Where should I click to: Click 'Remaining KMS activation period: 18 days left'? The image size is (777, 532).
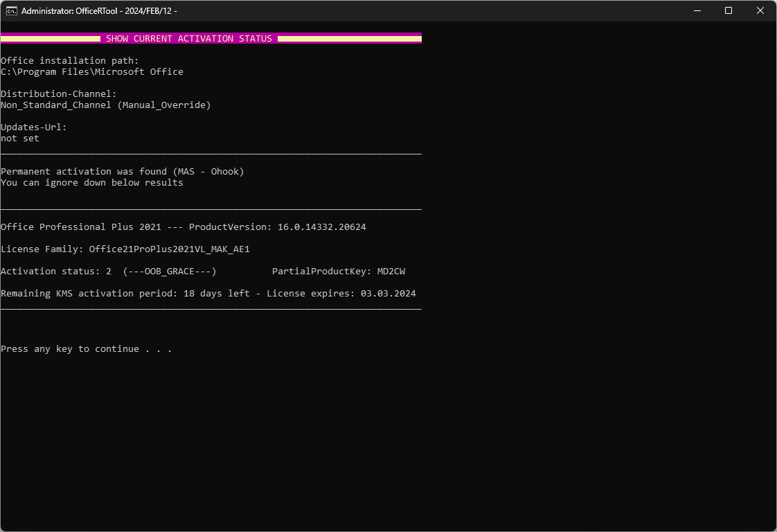click(x=125, y=294)
